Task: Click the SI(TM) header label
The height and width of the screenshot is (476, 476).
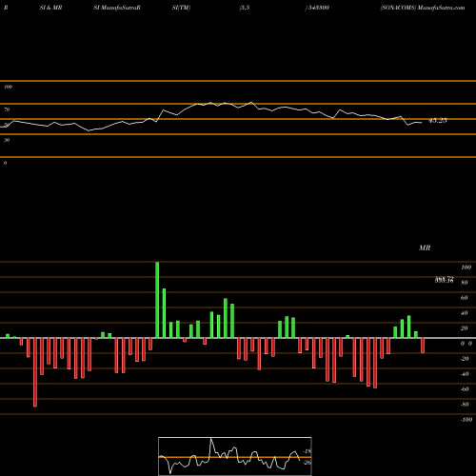Action: tap(181, 8)
